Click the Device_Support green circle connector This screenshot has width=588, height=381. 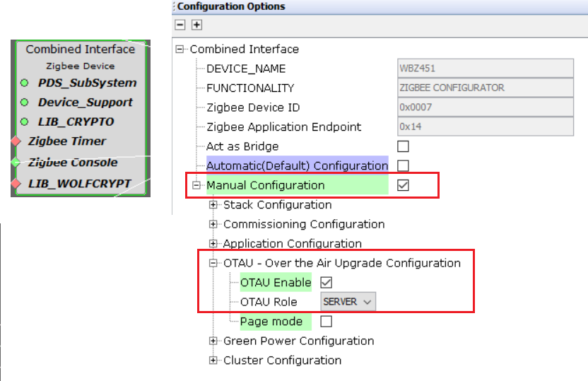coord(24,102)
